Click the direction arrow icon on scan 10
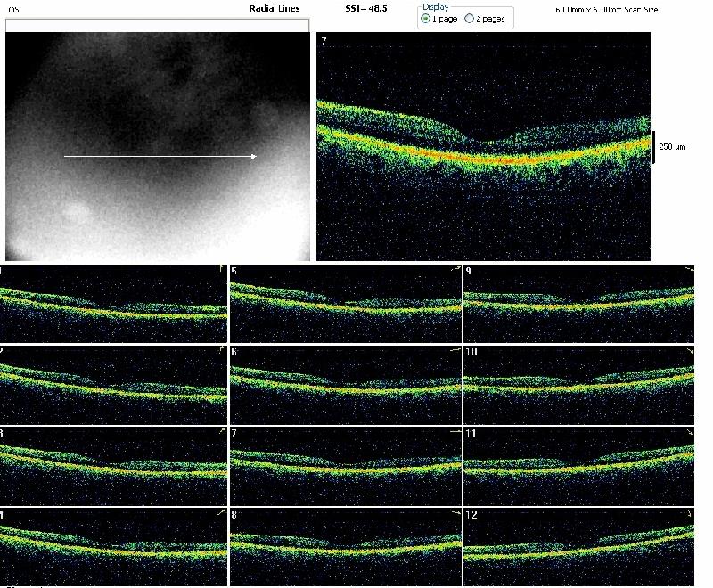 [x=688, y=352]
